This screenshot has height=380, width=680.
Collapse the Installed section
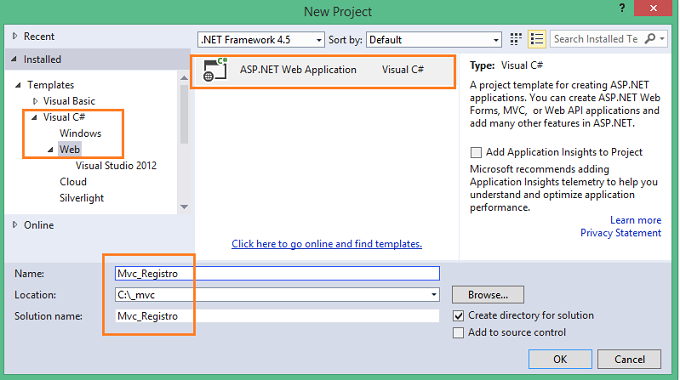pos(14,59)
